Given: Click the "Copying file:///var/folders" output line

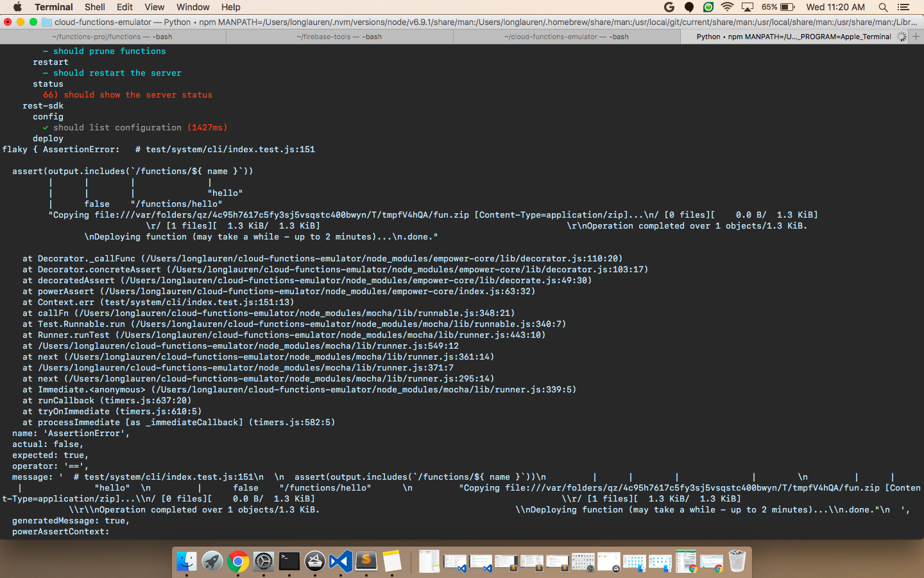Looking at the screenshot, I should pyautogui.click(x=433, y=215).
